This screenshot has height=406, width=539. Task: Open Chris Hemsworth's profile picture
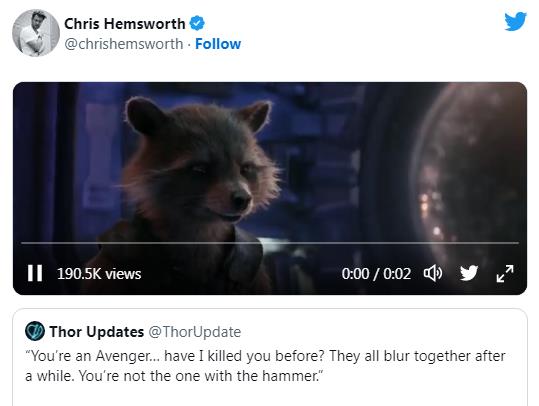coord(36,33)
